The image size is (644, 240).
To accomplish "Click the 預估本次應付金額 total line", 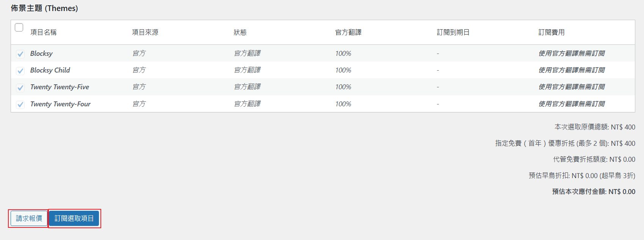I will coord(593,192).
